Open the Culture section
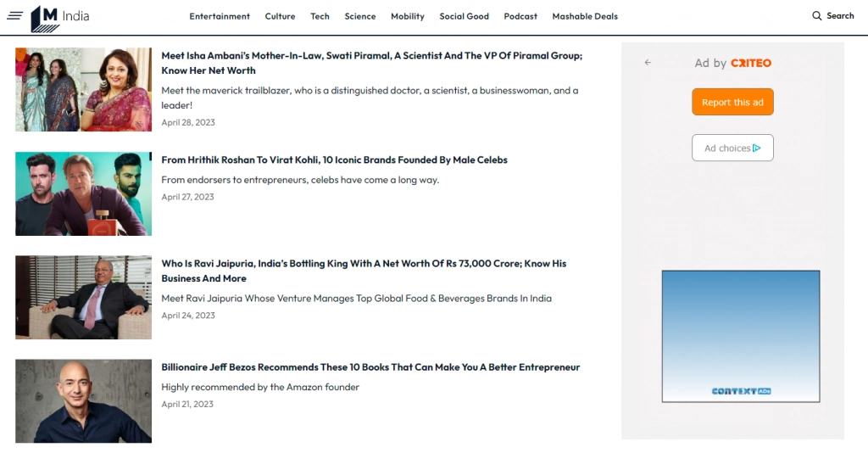This screenshot has width=868, height=453. click(x=280, y=17)
